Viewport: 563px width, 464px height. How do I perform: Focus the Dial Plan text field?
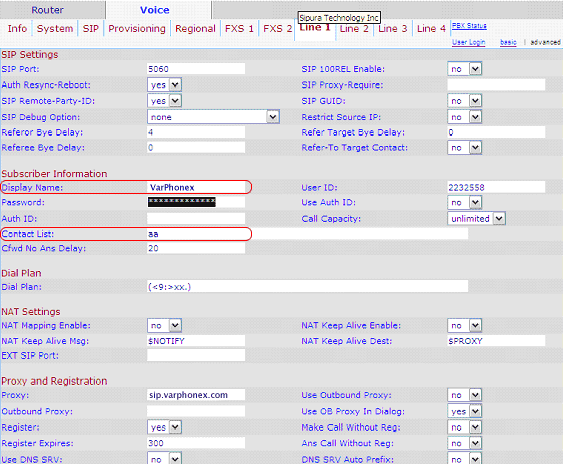(x=308, y=287)
